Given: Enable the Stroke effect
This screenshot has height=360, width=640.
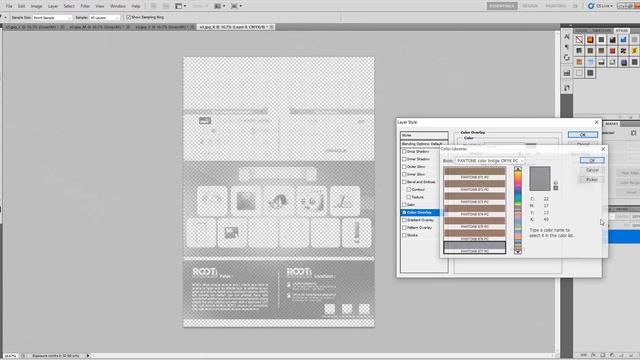Looking at the screenshot, I should tap(404, 236).
